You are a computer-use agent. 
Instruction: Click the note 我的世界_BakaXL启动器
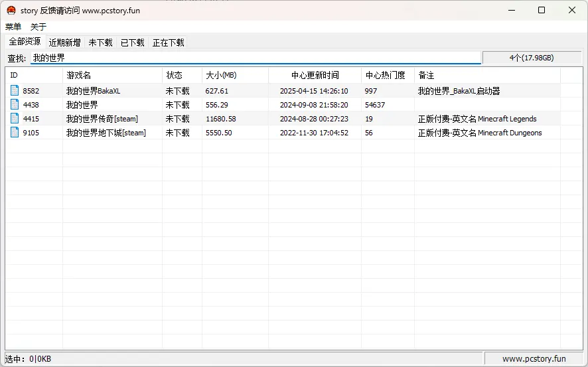pyautogui.click(x=459, y=91)
